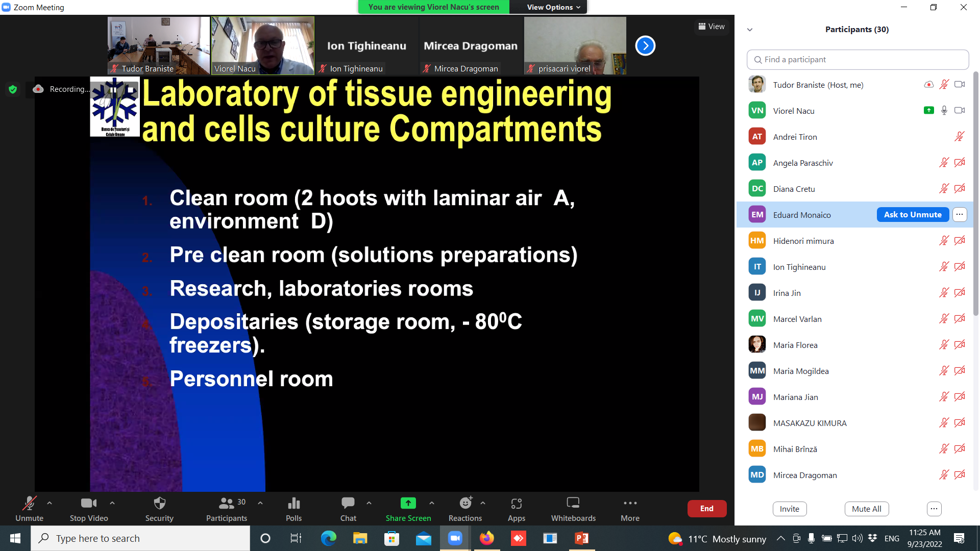Image resolution: width=980 pixels, height=551 pixels.
Task: Open the Chat panel
Action: tap(348, 509)
